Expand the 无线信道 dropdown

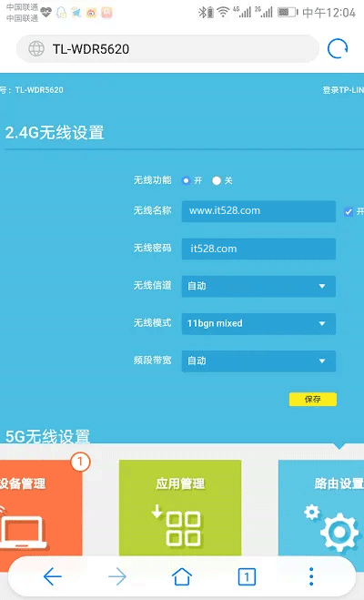258,286
